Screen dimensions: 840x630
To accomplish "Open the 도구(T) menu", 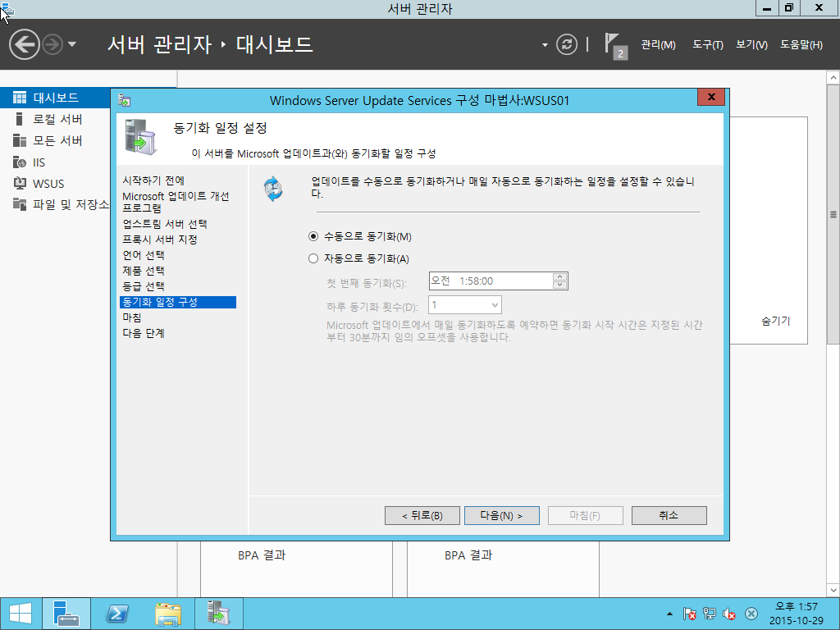I will pos(708,45).
